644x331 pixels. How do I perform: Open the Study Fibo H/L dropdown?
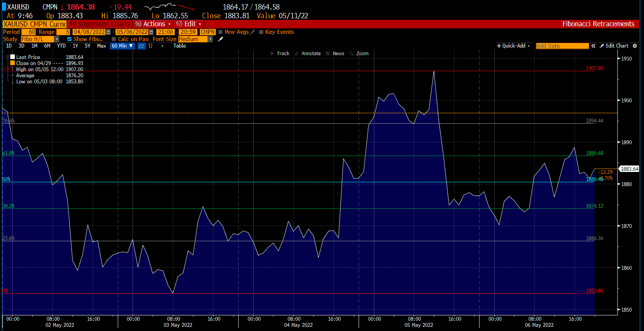[x=57, y=39]
